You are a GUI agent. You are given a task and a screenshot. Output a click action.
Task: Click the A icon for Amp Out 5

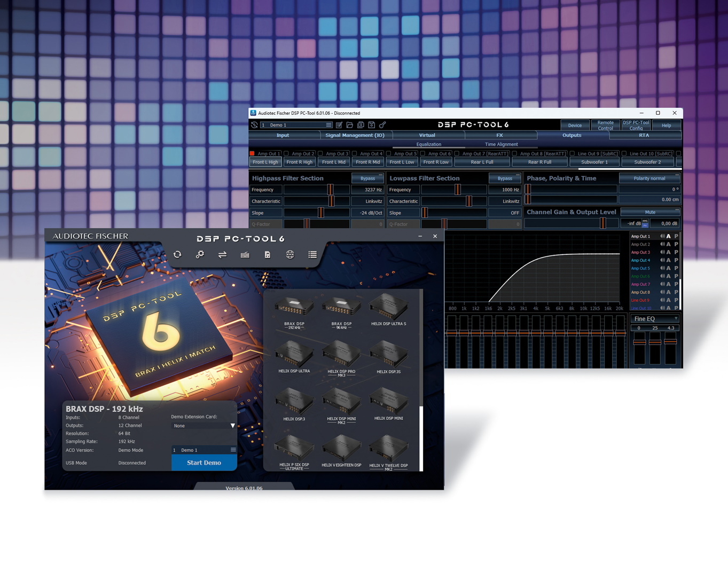[669, 268]
